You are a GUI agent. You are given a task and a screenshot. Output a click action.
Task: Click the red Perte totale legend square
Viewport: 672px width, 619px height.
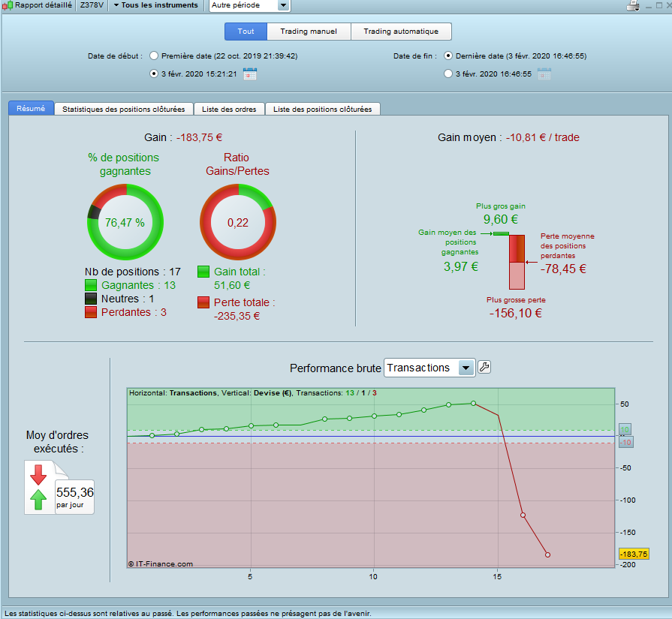203,302
